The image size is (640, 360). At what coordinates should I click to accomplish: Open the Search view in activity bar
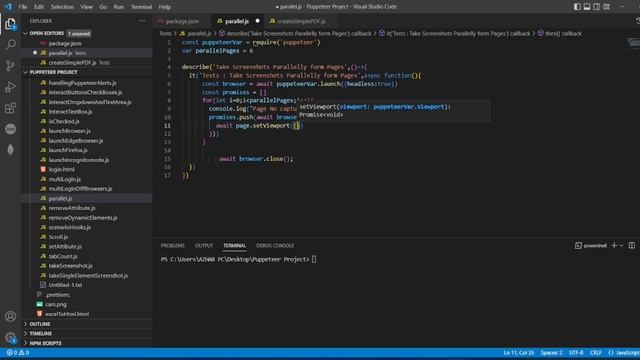[x=11, y=44]
